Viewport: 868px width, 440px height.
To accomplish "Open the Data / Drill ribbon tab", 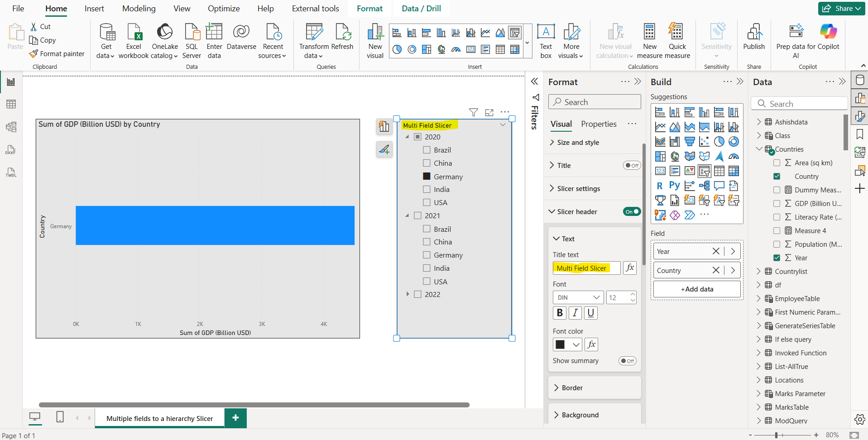I will tap(421, 8).
